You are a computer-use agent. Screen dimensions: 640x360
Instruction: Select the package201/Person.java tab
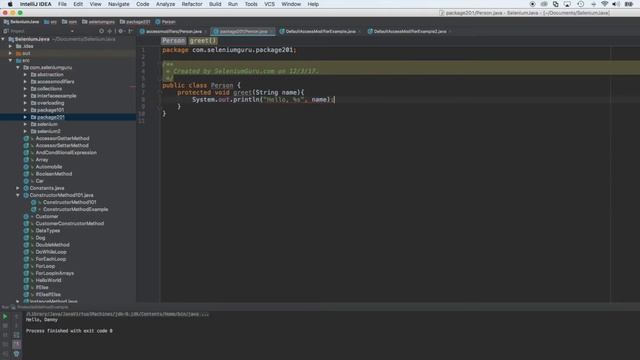click(x=243, y=31)
